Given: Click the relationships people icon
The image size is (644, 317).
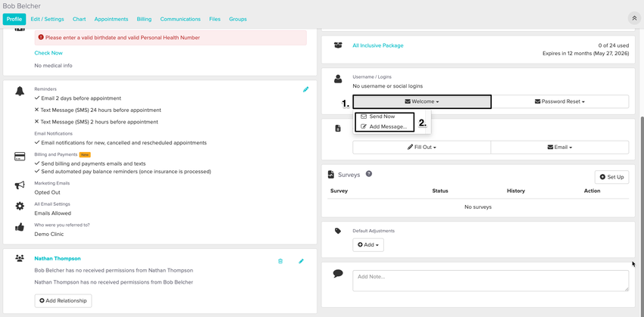Looking at the screenshot, I should (19, 258).
